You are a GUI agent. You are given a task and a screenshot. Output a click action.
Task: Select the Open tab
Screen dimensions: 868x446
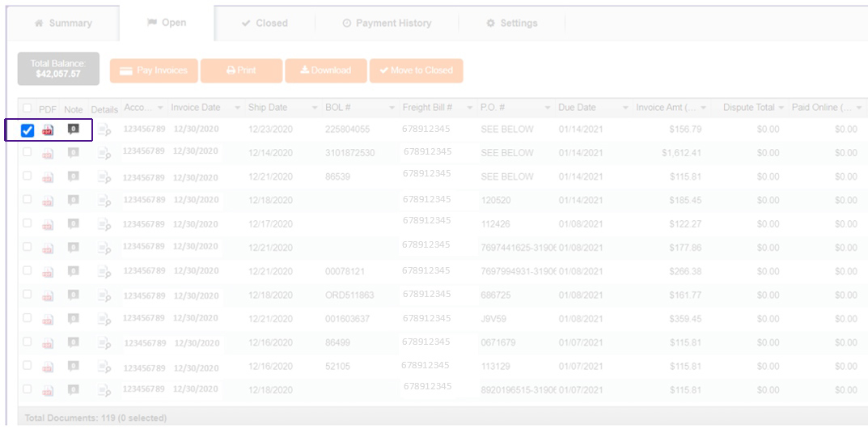tap(167, 23)
